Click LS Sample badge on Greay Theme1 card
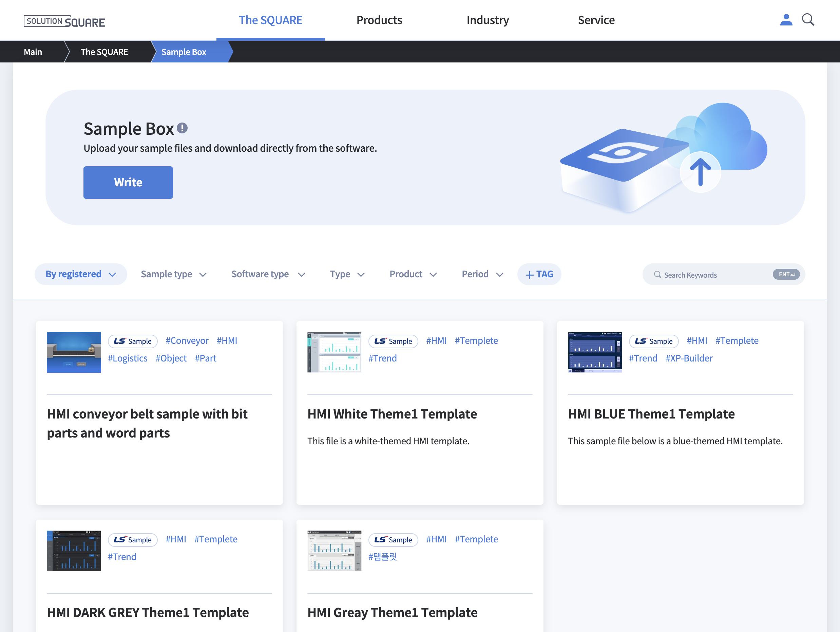 394,540
